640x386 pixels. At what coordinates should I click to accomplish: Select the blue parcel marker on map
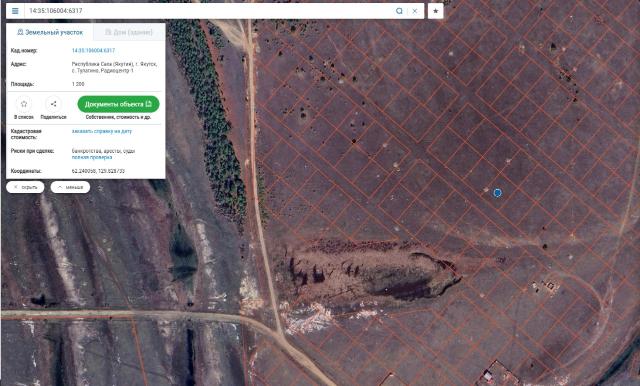click(497, 193)
